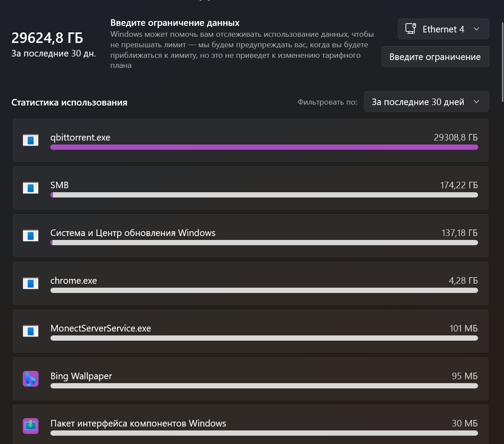Click the 29624,8 ГБ total usage text
The width and height of the screenshot is (504, 444).
click(x=47, y=38)
